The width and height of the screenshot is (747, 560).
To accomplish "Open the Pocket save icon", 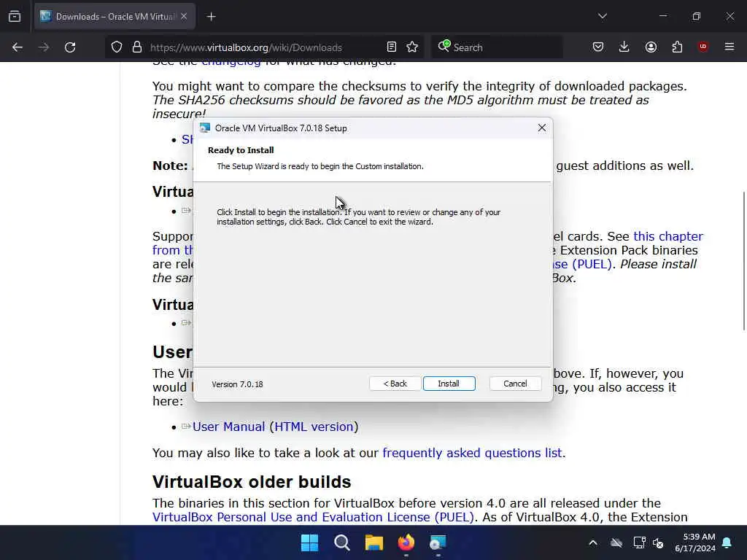I will tap(598, 47).
